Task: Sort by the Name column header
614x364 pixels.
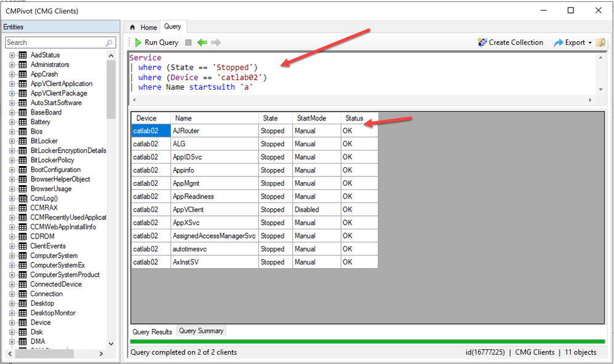Action: (x=215, y=118)
